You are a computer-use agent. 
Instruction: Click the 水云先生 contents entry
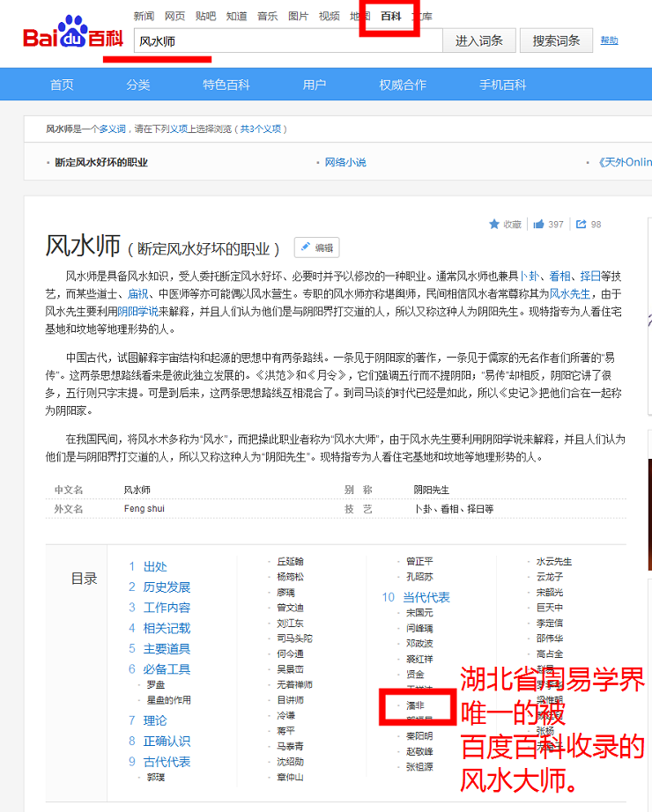click(554, 561)
